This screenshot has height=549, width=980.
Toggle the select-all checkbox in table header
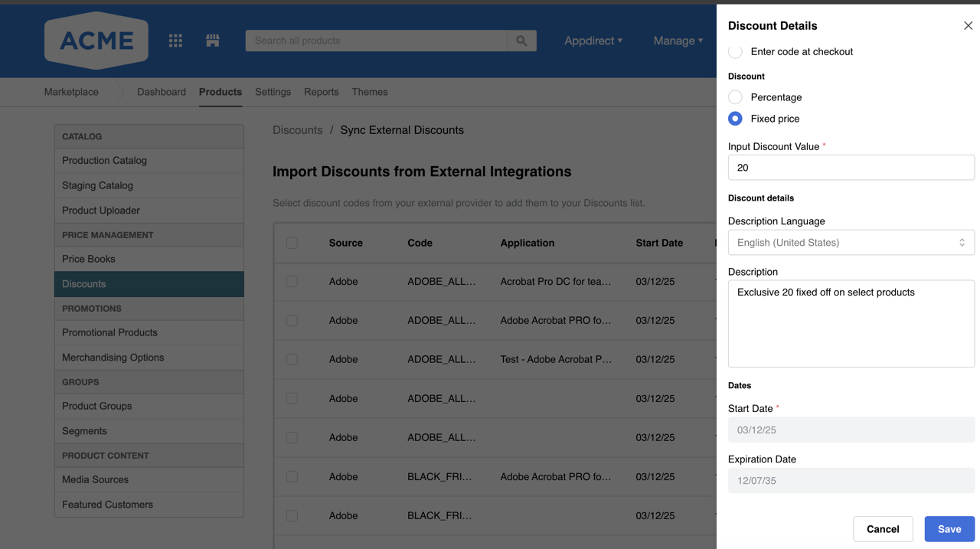pyautogui.click(x=292, y=243)
